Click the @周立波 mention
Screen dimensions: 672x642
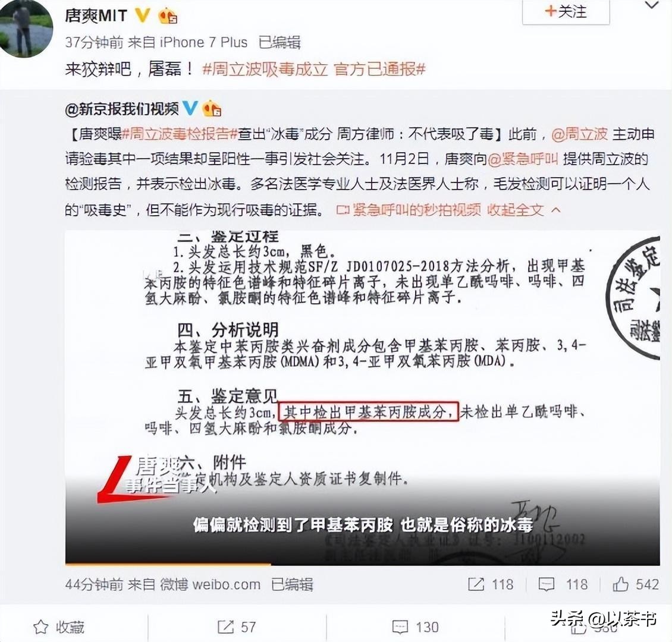tap(579, 134)
